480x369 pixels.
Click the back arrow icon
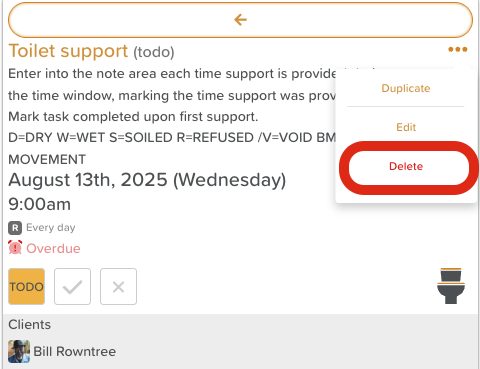pos(240,20)
